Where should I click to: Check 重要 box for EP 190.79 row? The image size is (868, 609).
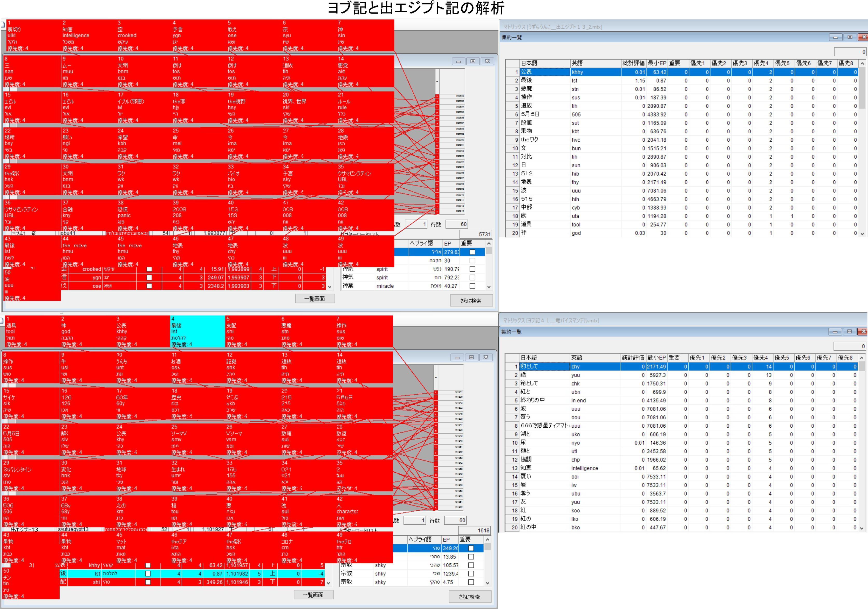point(472,269)
